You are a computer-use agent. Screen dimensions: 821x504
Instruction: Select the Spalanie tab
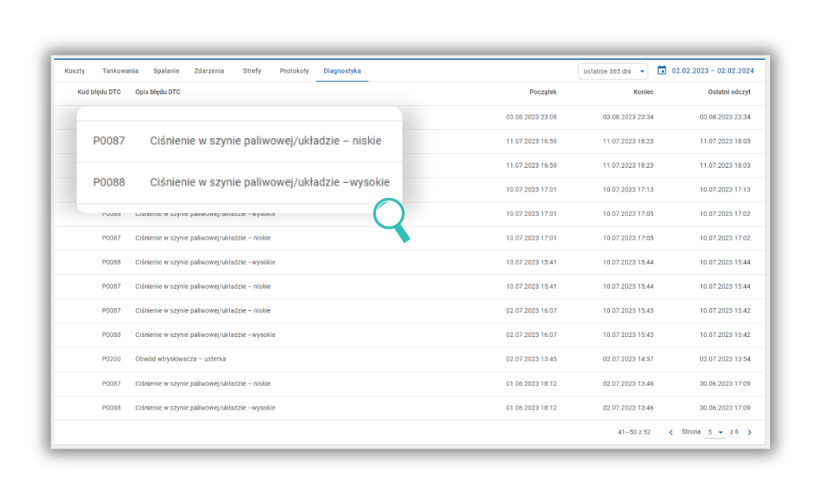pos(166,71)
